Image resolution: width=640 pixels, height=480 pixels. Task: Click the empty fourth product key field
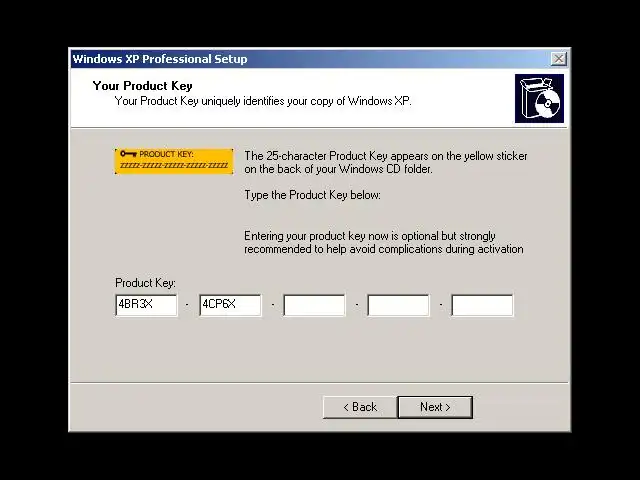pos(398,305)
